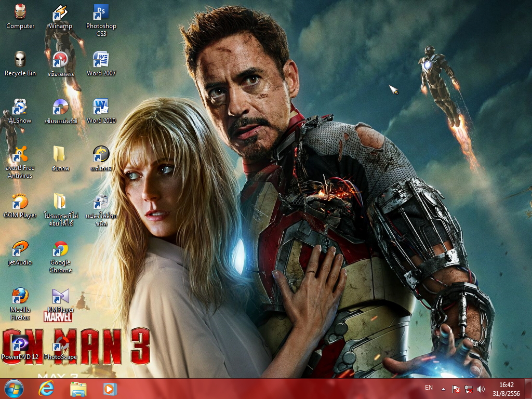Select the GOM Player shortcut
This screenshot has height=399, width=532.
(x=20, y=206)
